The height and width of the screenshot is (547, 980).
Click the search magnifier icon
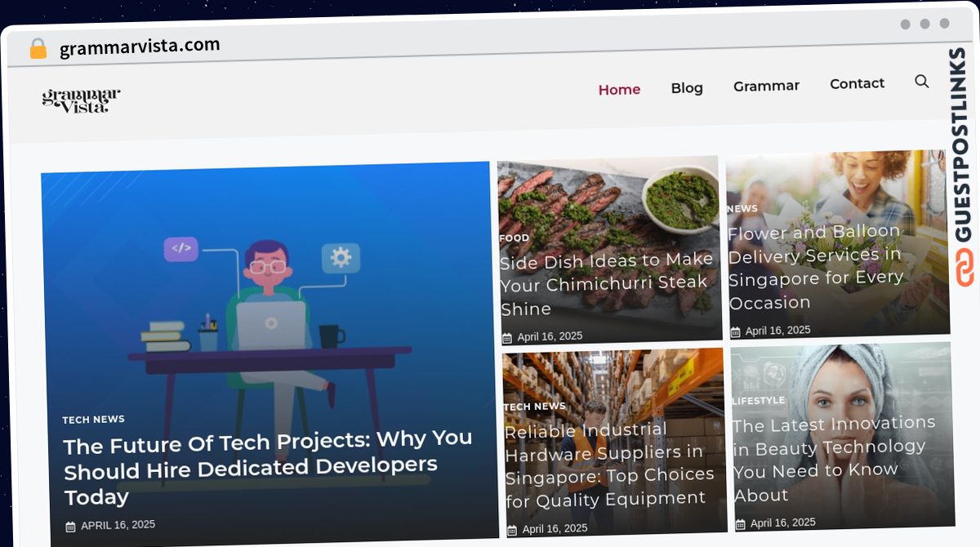click(x=921, y=81)
